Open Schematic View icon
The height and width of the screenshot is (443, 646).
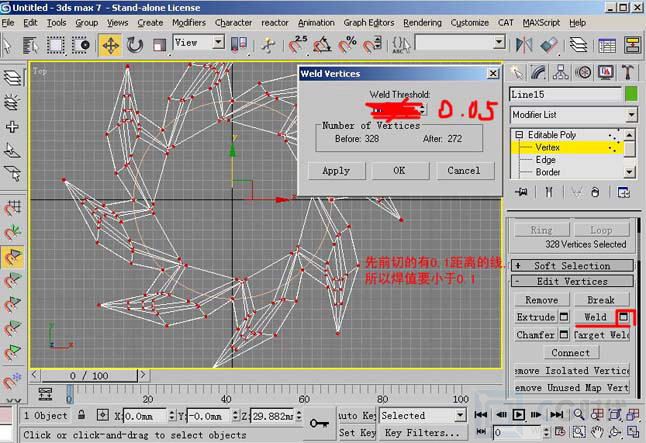632,45
